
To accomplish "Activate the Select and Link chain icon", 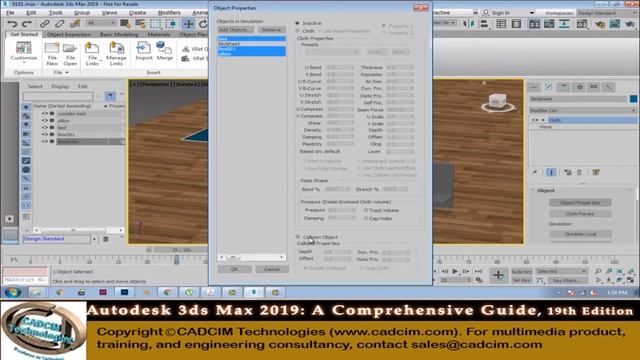I will coord(44,24).
